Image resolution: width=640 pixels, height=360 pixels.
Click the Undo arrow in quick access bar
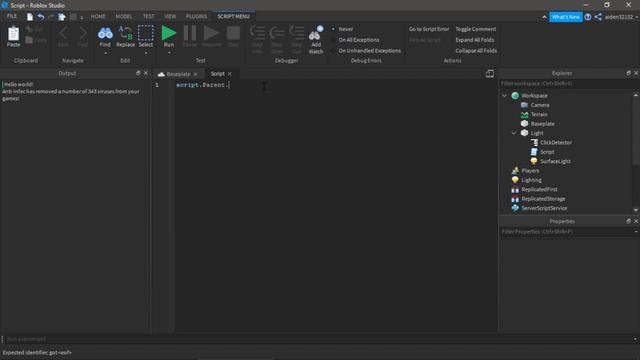point(41,17)
